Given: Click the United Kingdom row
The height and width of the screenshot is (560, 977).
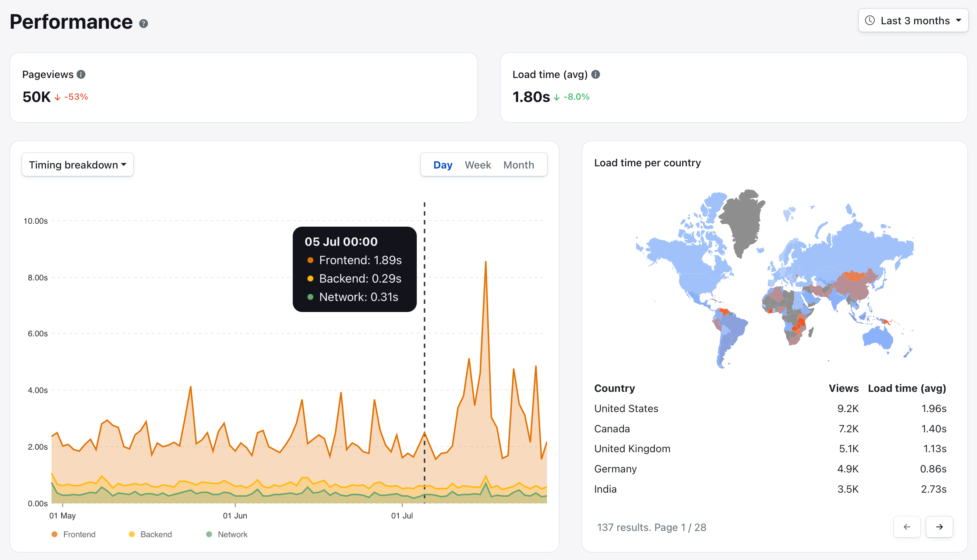Looking at the screenshot, I should point(770,449).
